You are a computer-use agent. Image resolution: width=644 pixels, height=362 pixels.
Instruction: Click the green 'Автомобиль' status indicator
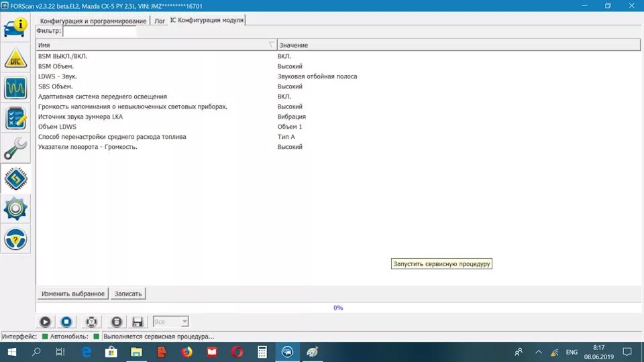[96, 337]
